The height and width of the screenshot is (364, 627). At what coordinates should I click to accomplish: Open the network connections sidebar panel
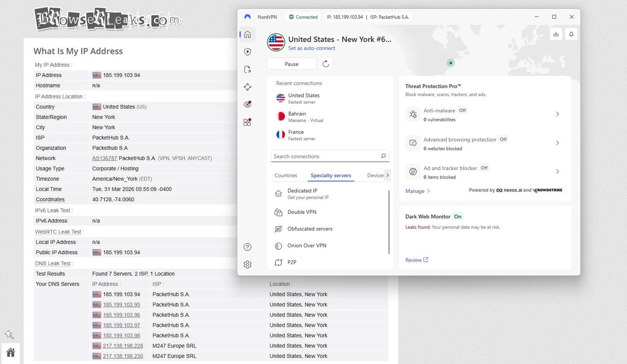247,87
